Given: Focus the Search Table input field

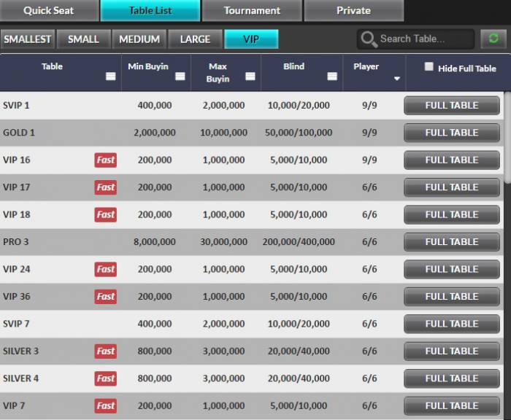Looking at the screenshot, I should click(x=415, y=39).
